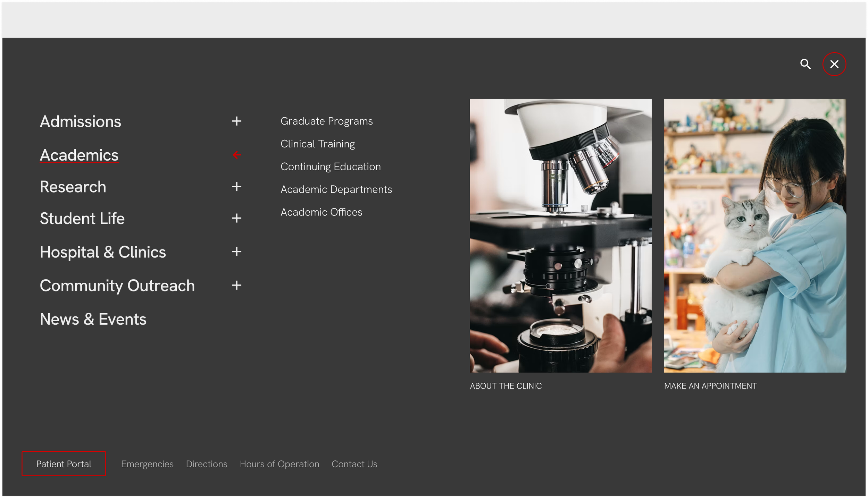Expand Community Outreach plus icon
The height and width of the screenshot is (502, 868).
[x=237, y=285]
